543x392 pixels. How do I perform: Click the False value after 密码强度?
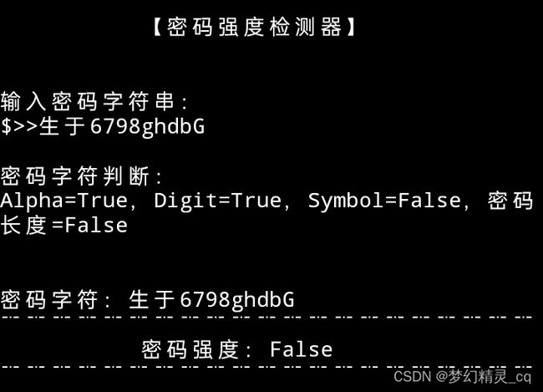tap(302, 349)
